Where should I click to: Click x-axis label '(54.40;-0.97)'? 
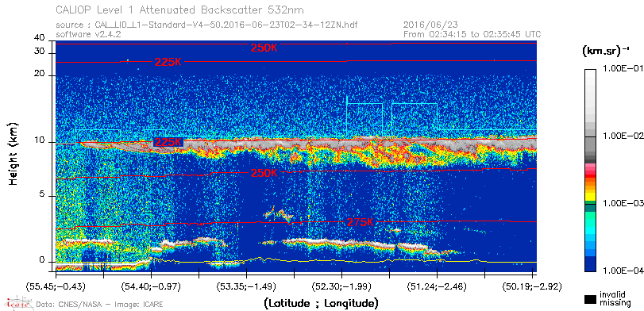pos(151,286)
